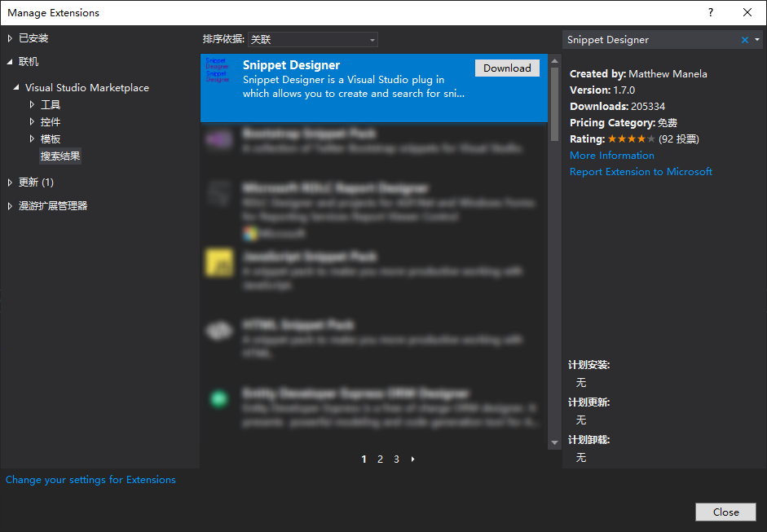Click the star rating icons
The width and height of the screenshot is (767, 532).
pyautogui.click(x=631, y=139)
